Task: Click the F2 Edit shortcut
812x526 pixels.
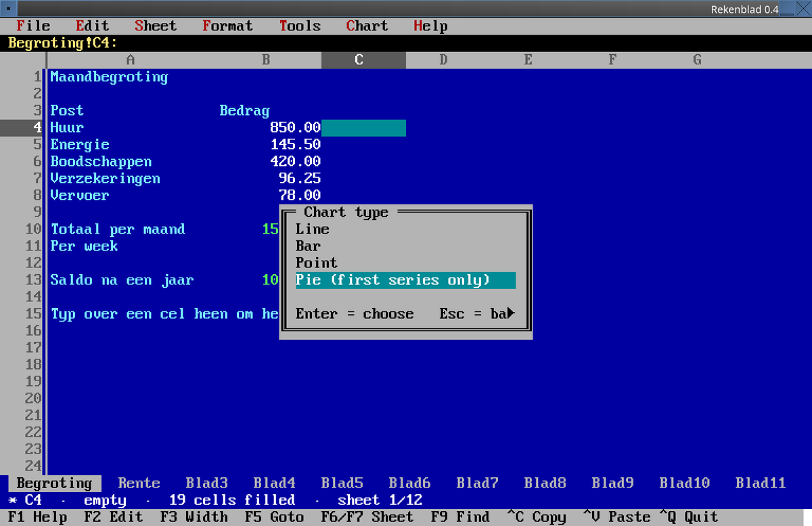Action: (114, 517)
